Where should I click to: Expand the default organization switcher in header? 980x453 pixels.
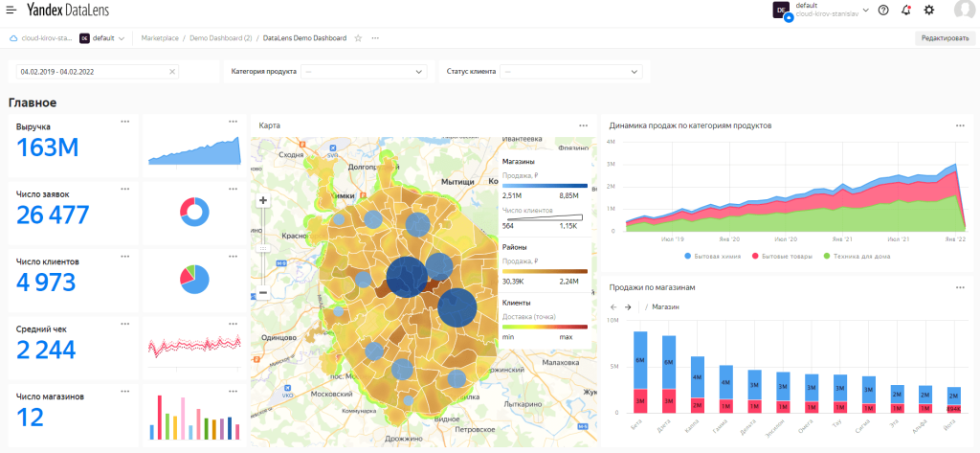[x=865, y=10]
